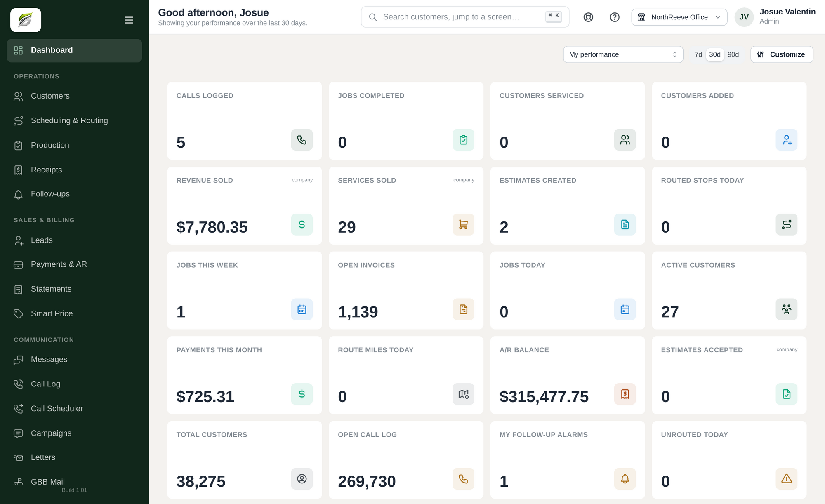The image size is (825, 504).
Task: Click the Jobs Completed clipboard icon
Action: [x=463, y=140]
